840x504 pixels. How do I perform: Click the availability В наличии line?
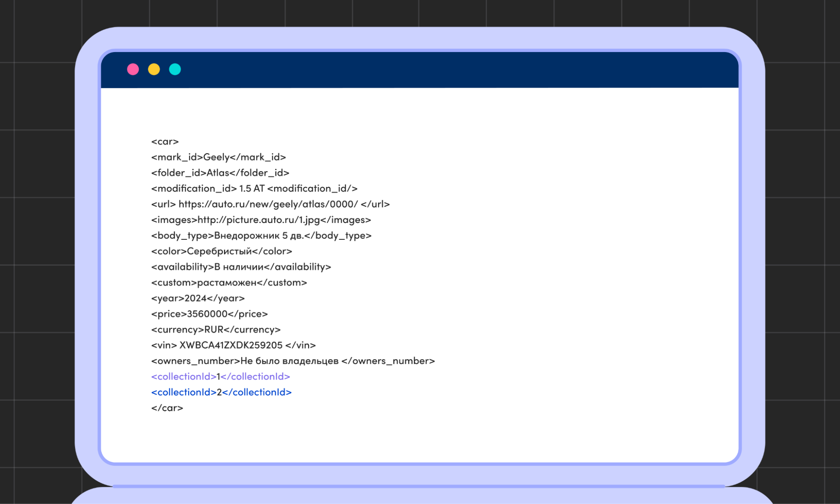(241, 267)
